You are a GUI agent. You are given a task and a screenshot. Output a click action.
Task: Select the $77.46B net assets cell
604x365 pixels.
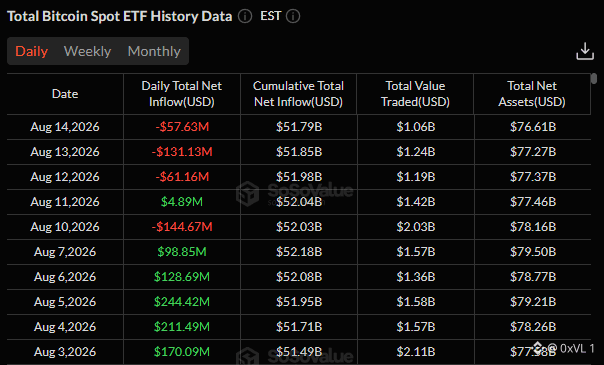533,202
